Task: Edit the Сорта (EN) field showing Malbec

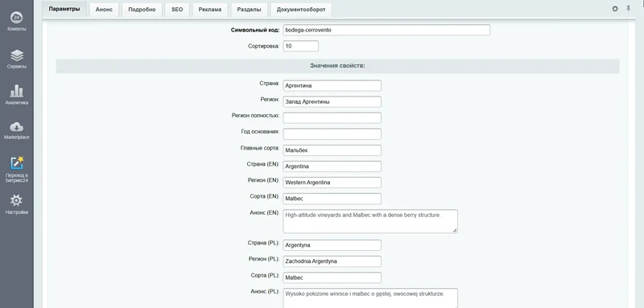Action: click(332, 199)
